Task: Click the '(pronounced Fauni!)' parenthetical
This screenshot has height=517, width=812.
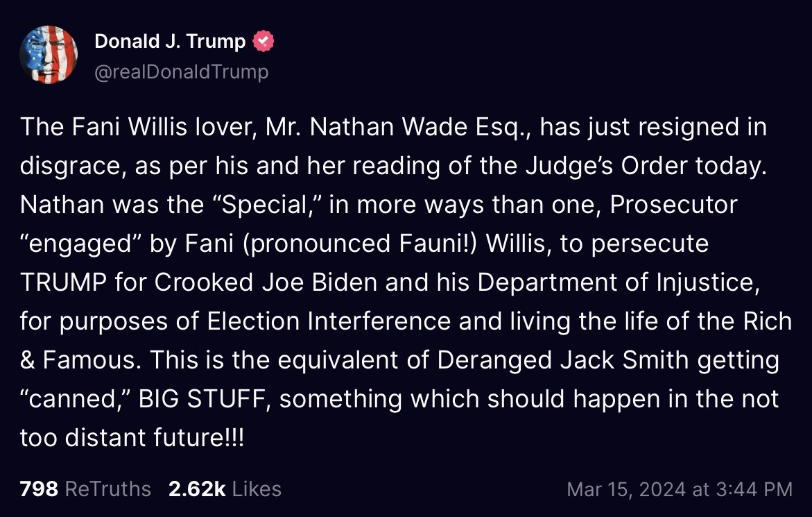Action: point(359,244)
